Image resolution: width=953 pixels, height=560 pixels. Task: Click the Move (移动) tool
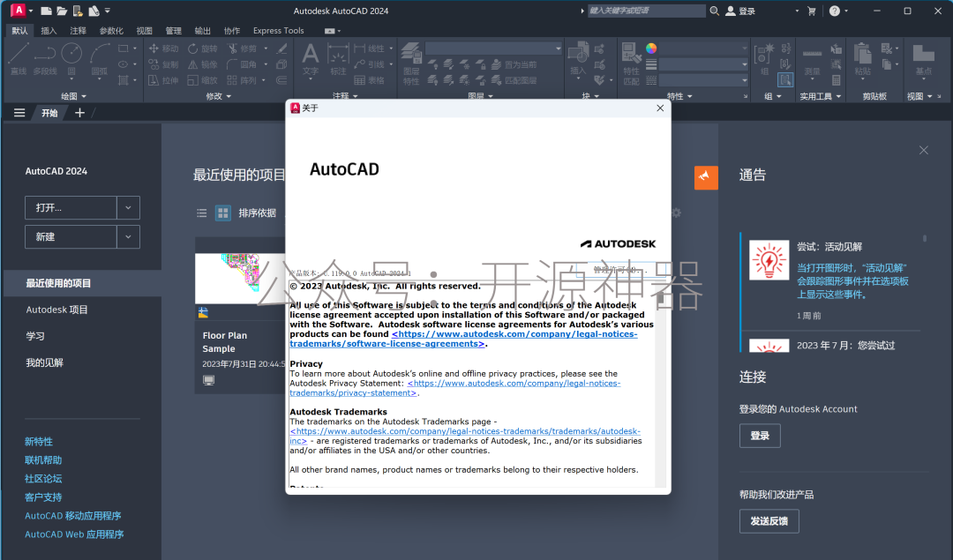click(163, 49)
